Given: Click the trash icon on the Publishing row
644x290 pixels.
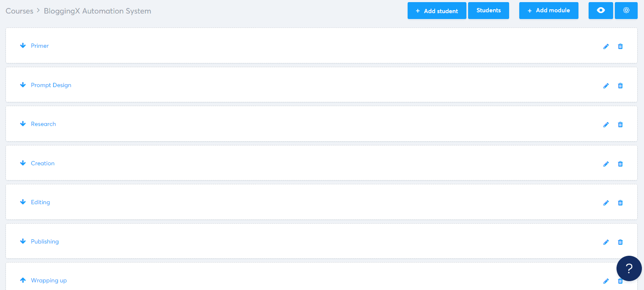Looking at the screenshot, I should pos(620,242).
